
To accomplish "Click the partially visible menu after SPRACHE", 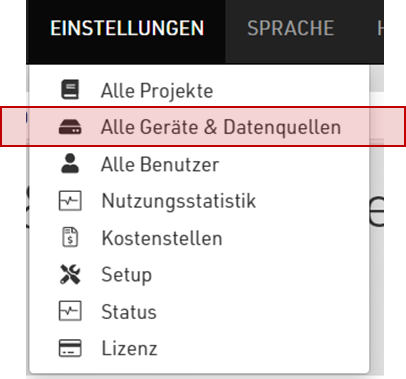I will [380, 28].
